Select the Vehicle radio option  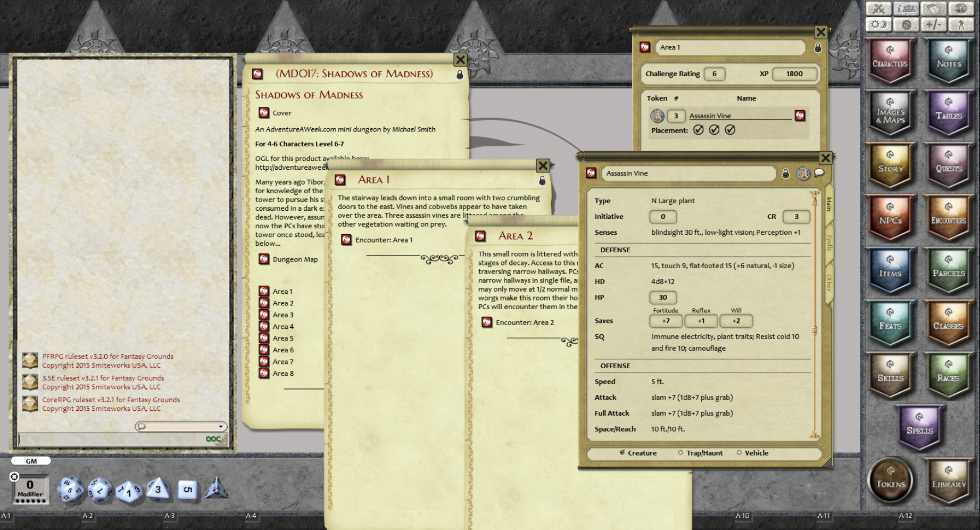tap(752, 453)
